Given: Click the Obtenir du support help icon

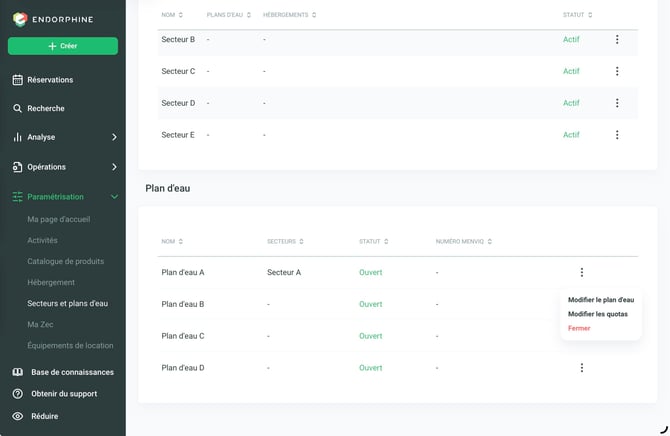Looking at the screenshot, I should click(x=18, y=394).
